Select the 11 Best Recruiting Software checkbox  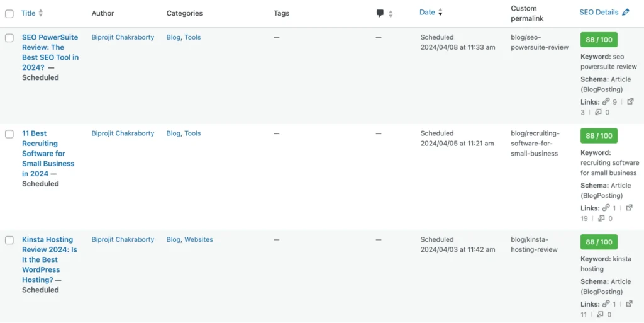pos(9,134)
